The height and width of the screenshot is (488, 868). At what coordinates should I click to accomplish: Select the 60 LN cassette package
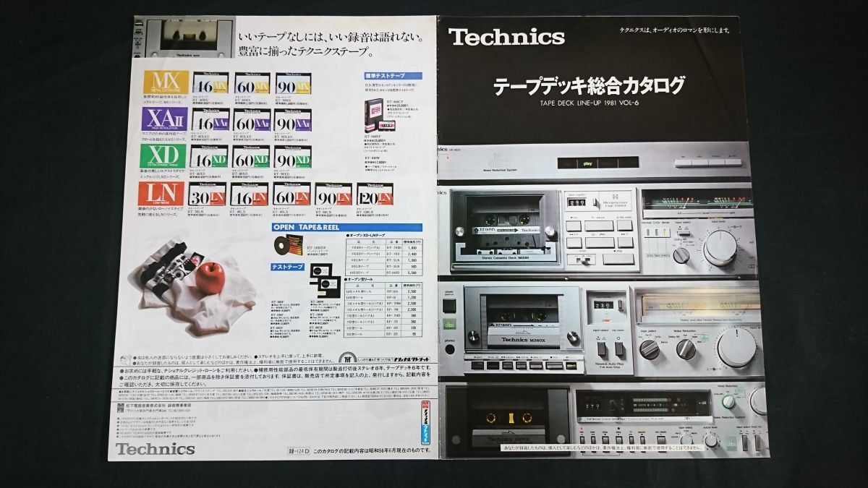point(292,194)
